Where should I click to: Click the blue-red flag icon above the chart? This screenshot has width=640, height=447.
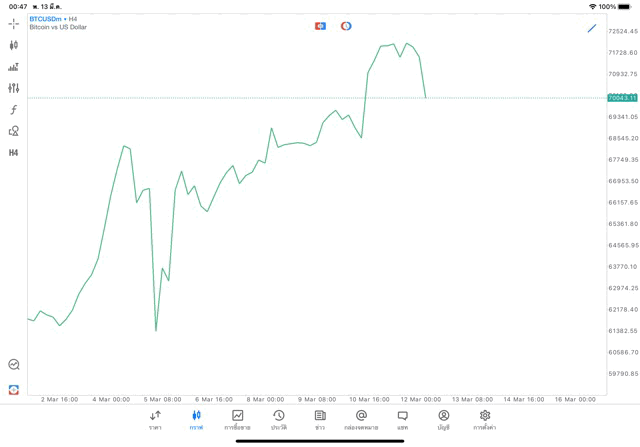(320, 26)
